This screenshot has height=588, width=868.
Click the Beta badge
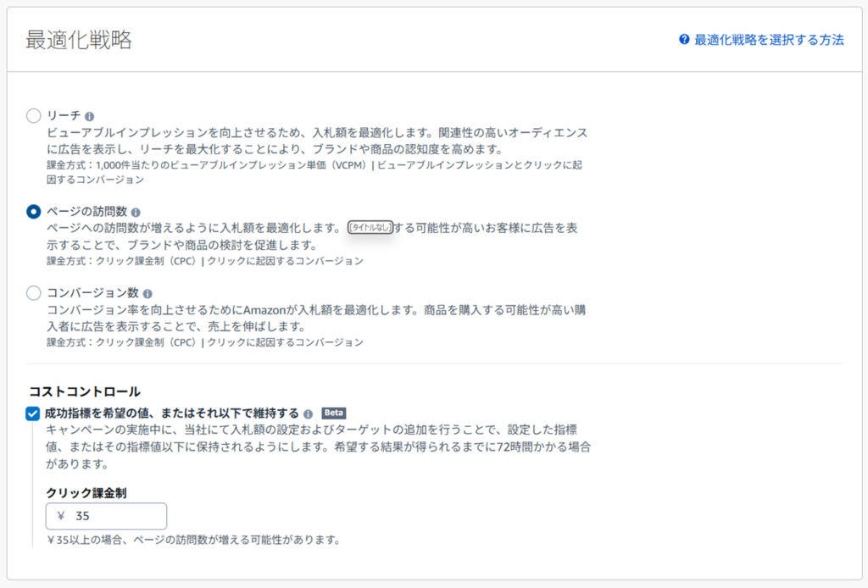[x=333, y=413]
